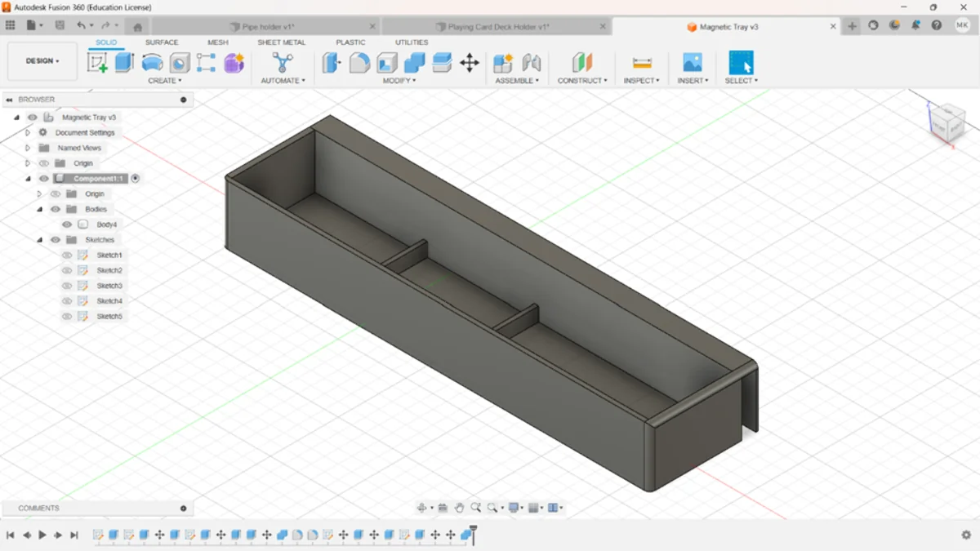Open the Measure tool under Inspect
The image size is (980, 551).
coord(642,63)
